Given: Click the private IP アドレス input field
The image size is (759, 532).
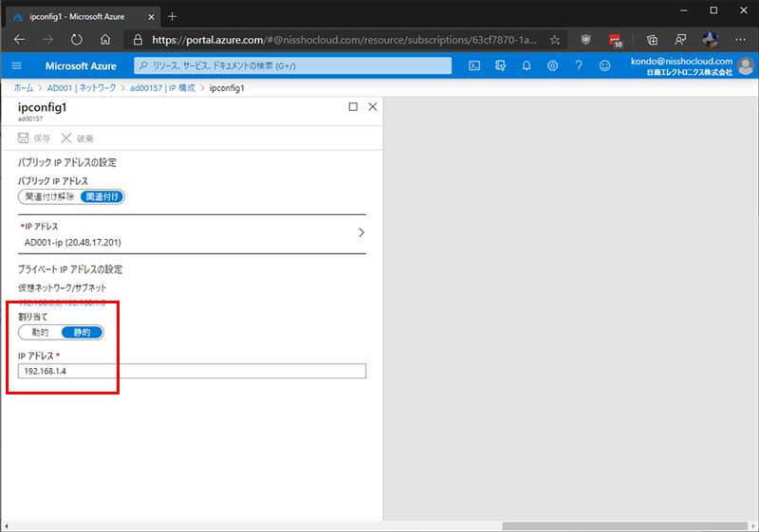Looking at the screenshot, I should (x=192, y=371).
